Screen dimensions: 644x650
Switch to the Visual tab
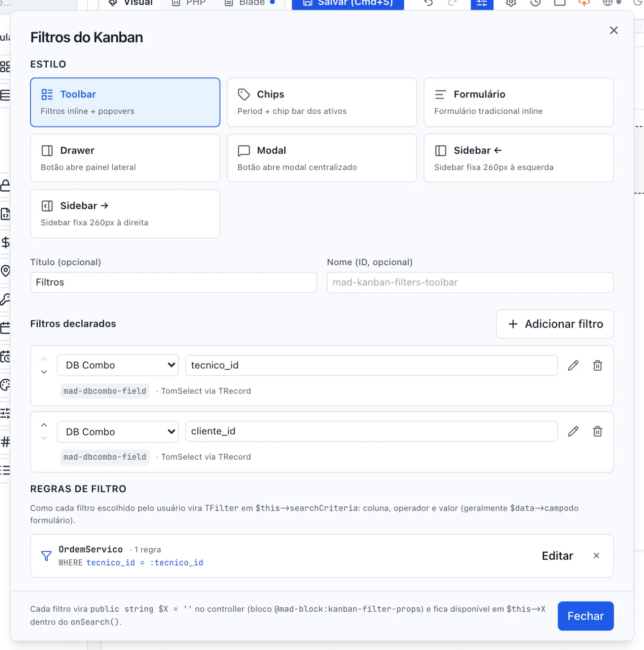point(130,3)
